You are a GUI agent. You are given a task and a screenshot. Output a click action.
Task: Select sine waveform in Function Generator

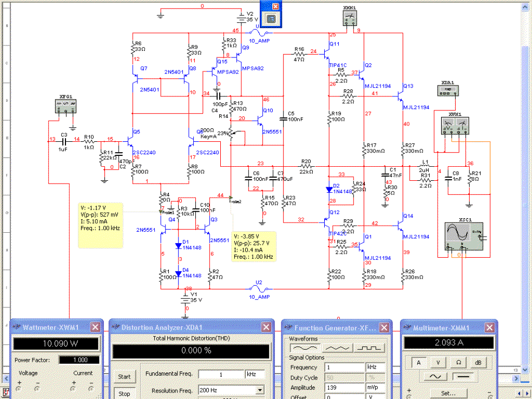(305, 348)
